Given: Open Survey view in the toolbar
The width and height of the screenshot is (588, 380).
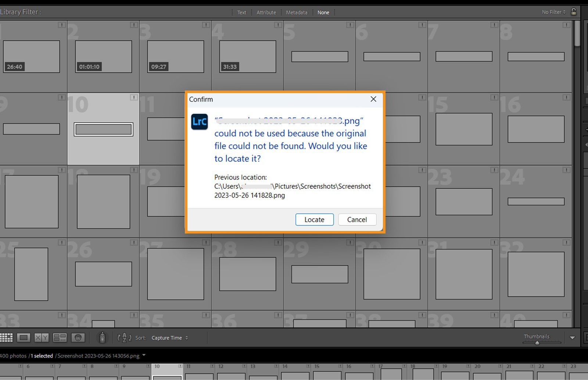Looking at the screenshot, I should click(60, 338).
